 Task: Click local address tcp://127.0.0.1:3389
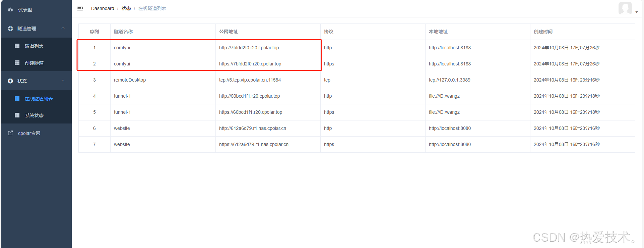point(450,80)
